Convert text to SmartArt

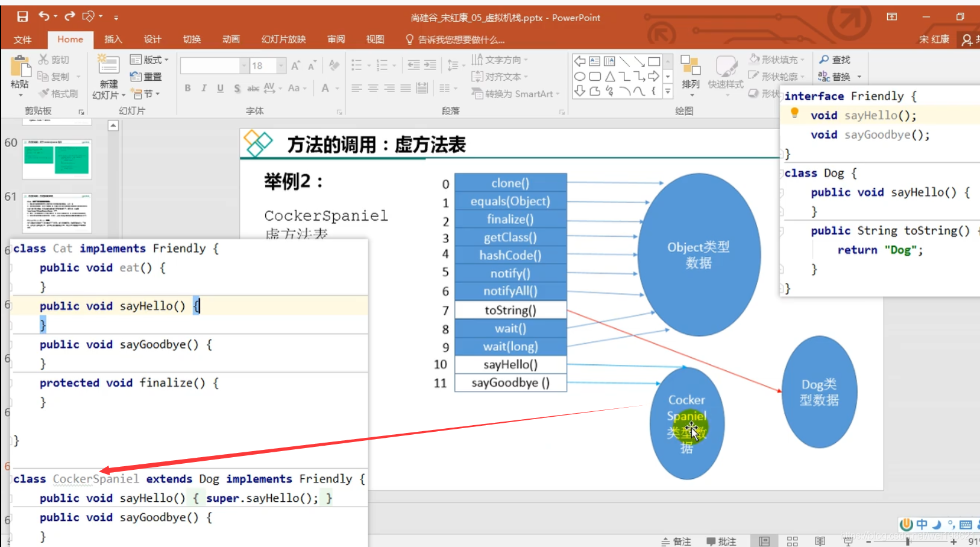point(514,93)
